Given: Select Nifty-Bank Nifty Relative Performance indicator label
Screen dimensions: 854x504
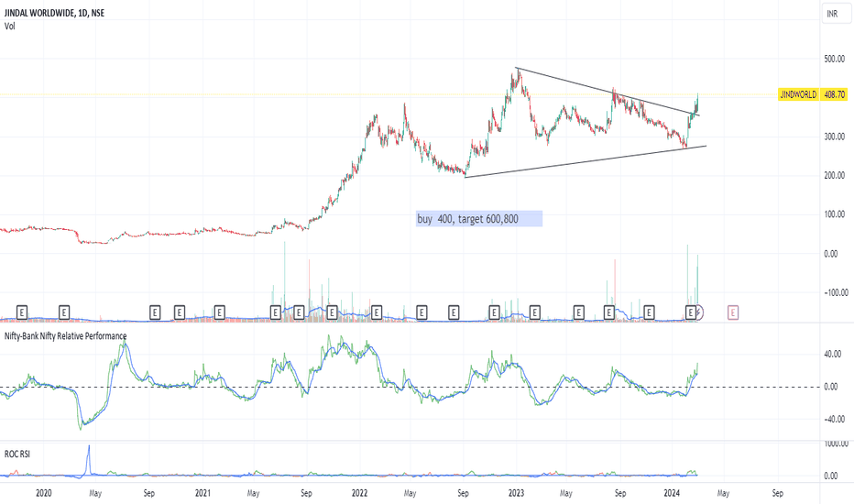Looking at the screenshot, I should click(x=65, y=336).
